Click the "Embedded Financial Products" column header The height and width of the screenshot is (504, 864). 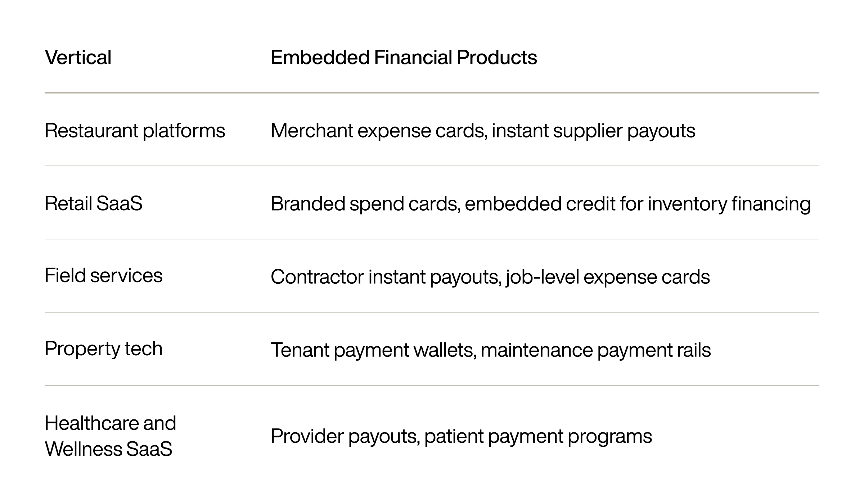click(x=404, y=58)
